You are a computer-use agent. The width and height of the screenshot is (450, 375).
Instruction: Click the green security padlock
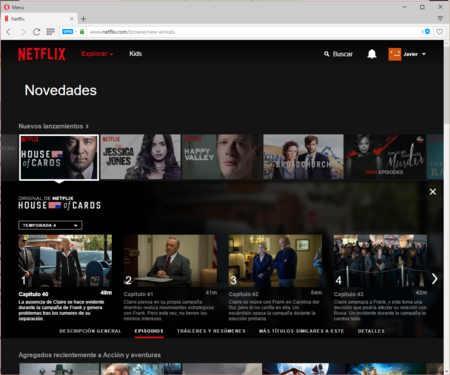tap(82, 32)
